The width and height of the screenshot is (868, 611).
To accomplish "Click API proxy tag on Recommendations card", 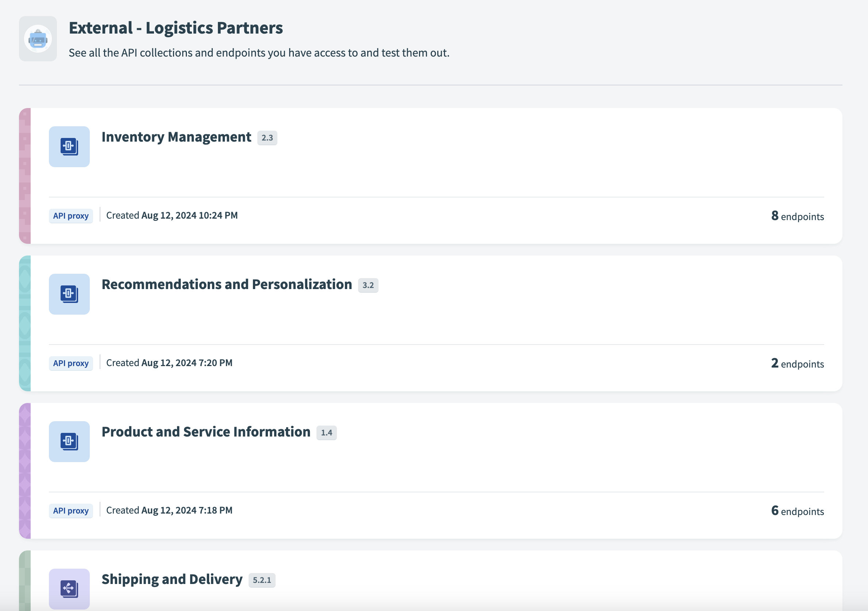I will click(x=71, y=363).
